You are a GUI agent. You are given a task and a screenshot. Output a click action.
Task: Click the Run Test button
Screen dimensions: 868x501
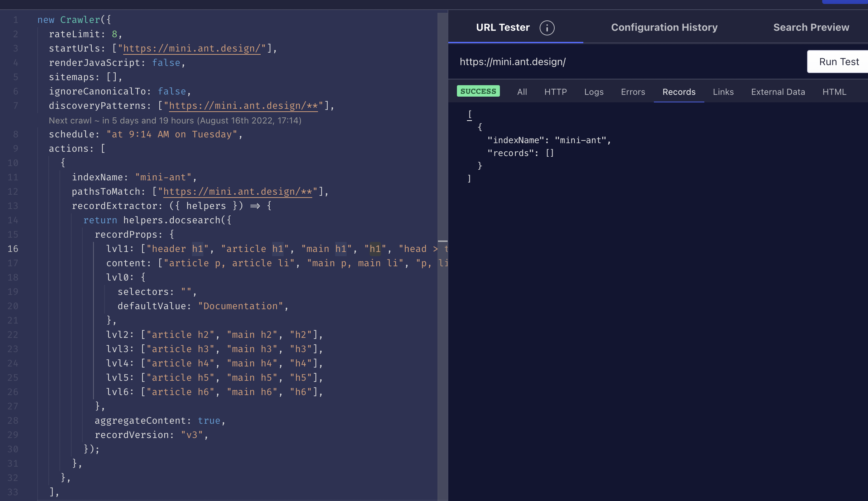pyautogui.click(x=838, y=62)
